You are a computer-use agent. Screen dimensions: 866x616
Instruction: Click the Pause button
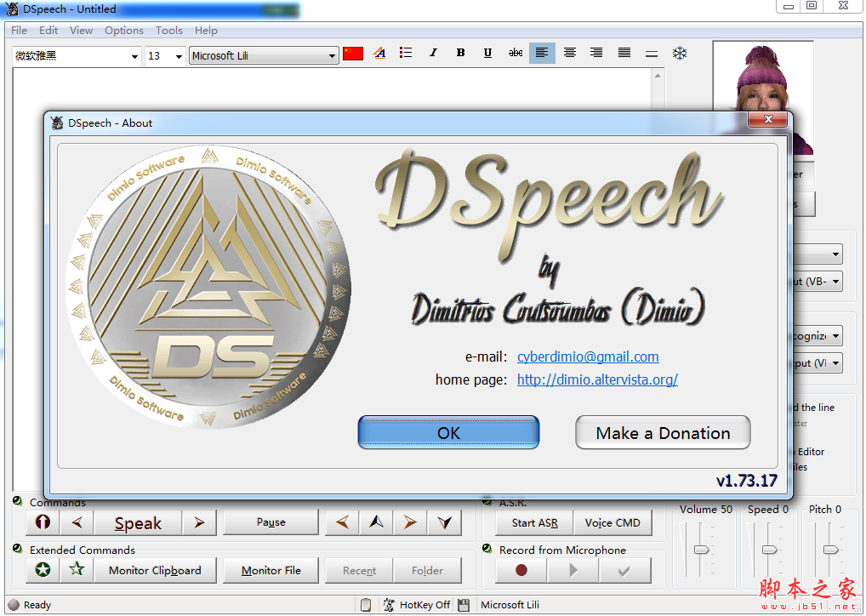pos(271,522)
